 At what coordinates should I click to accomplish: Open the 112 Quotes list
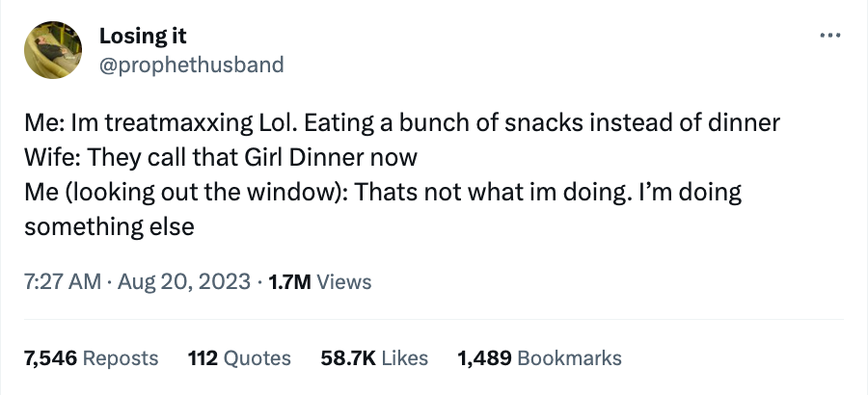tap(239, 358)
